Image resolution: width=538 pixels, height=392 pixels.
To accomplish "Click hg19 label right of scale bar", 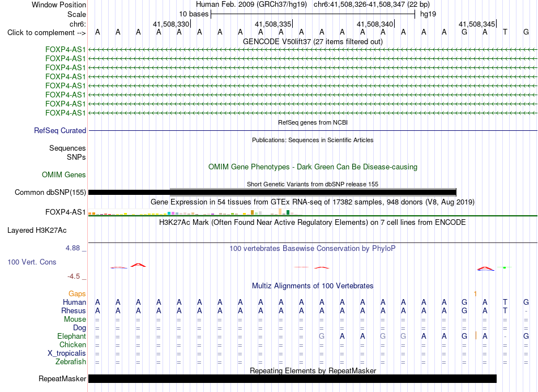I will 428,14.
